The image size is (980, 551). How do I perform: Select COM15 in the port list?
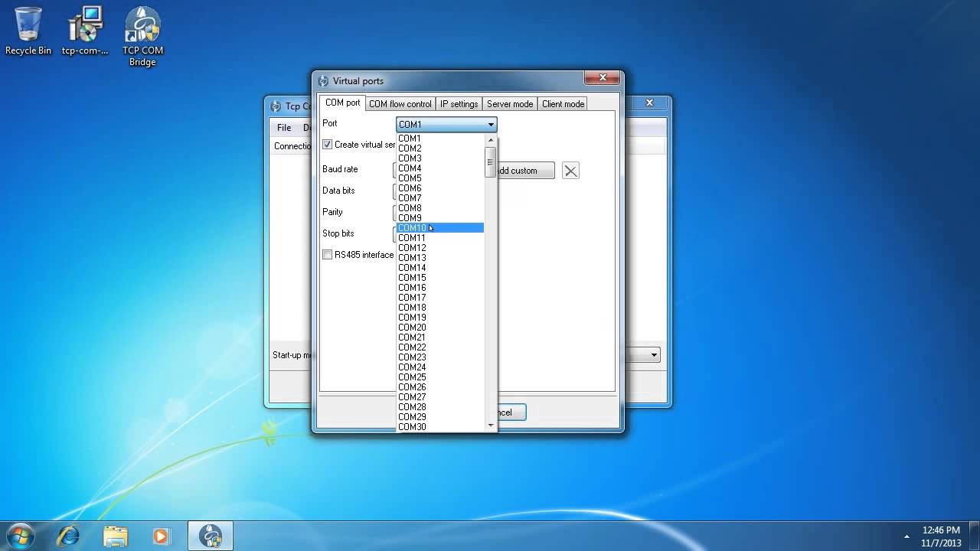440,278
